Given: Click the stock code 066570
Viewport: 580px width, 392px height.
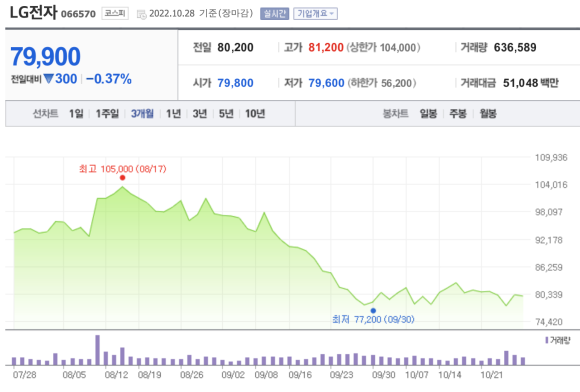Looking at the screenshot, I should 78,14.
